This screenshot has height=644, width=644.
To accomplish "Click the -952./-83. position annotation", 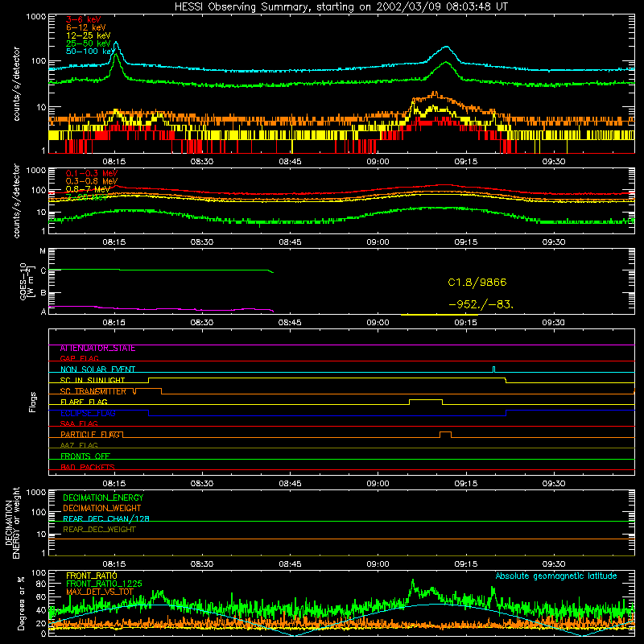I will click(481, 305).
